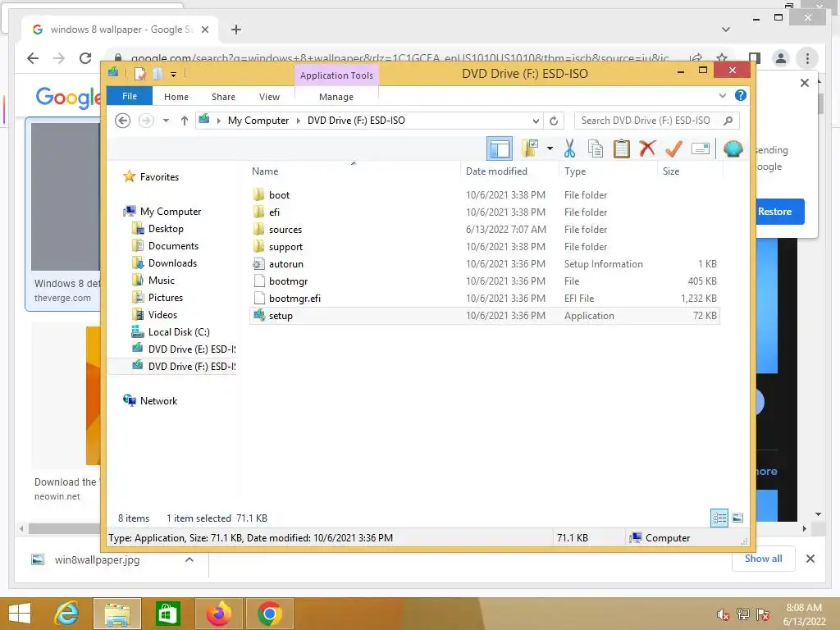The width and height of the screenshot is (840, 630).
Task: Sort by the Size column header
Action: pyautogui.click(x=671, y=171)
